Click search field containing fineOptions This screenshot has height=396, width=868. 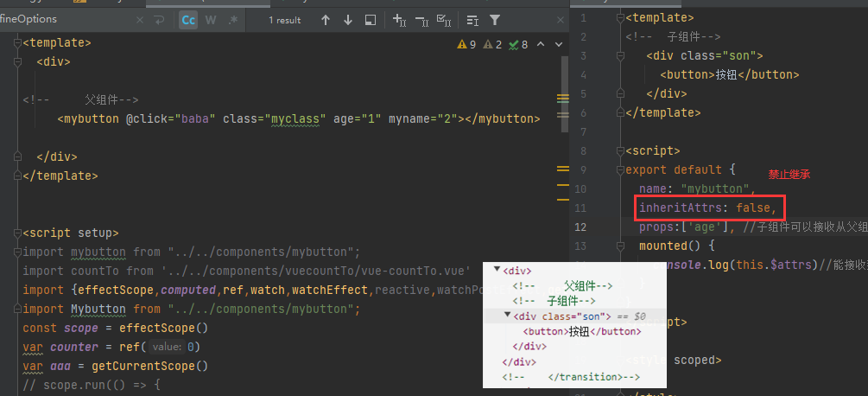[67, 20]
